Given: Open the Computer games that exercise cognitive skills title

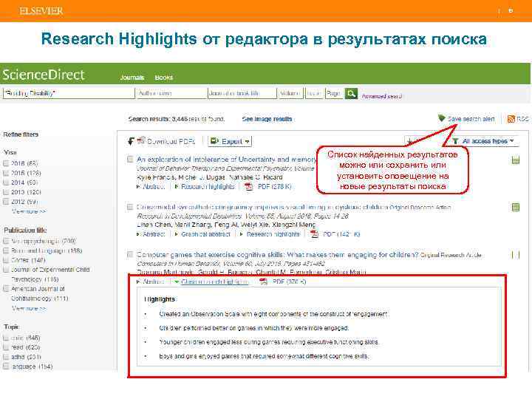Looking at the screenshot, I should tap(278, 254).
